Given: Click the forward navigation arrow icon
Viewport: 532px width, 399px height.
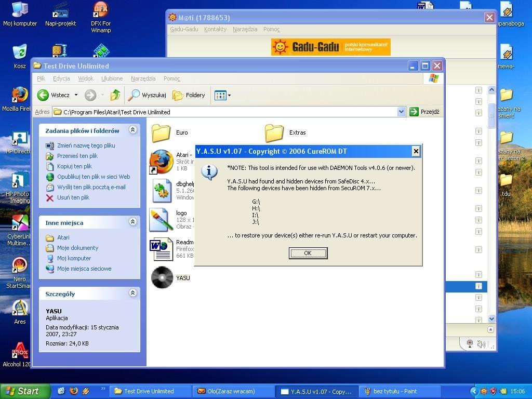Looking at the screenshot, I should [x=90, y=95].
